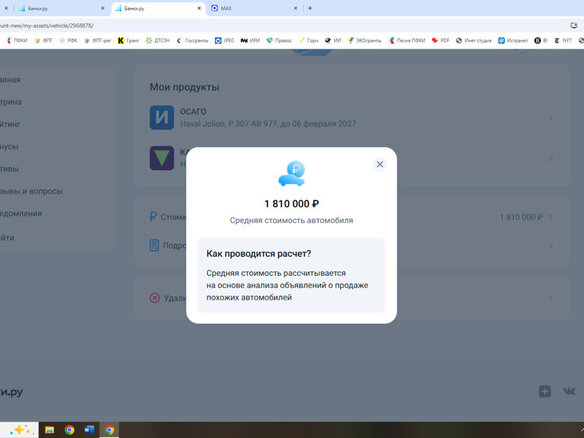Viewport: 584px width, 438px height.
Task: Click 'Средняя стоимость автомобиля' caption
Action: pyautogui.click(x=291, y=220)
